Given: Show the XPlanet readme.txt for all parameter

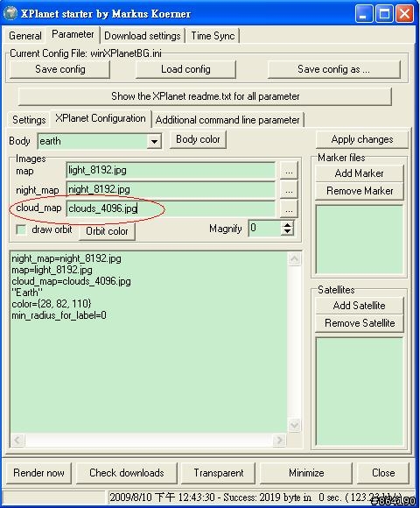Looking at the screenshot, I should (x=205, y=96).
